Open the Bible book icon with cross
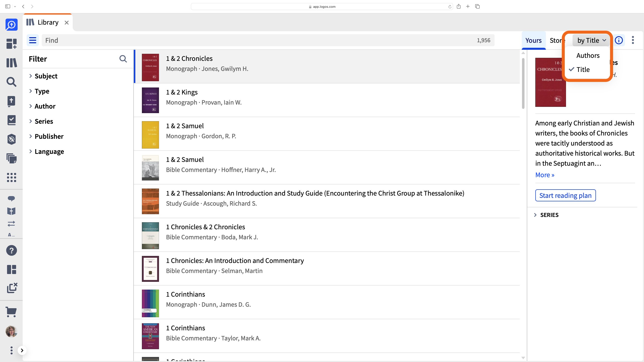 (x=11, y=101)
